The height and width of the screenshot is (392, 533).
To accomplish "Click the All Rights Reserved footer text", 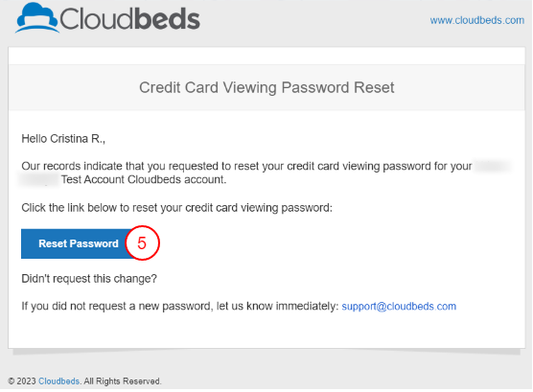I will click(x=123, y=381).
